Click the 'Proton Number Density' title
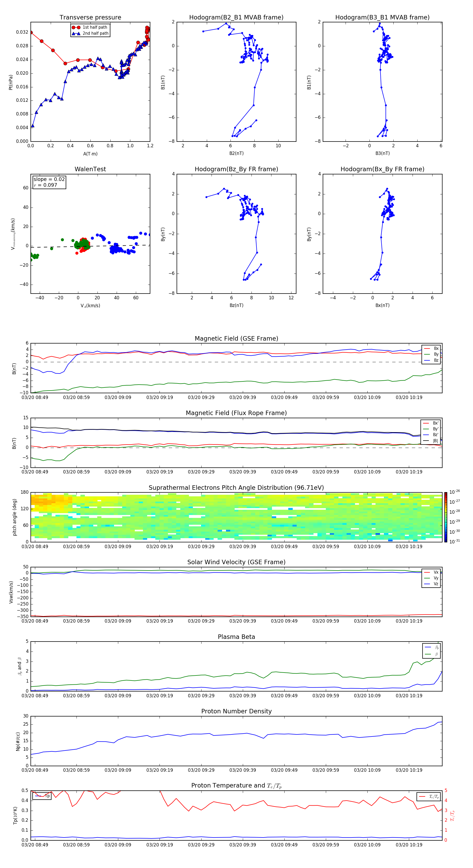Viewport: 473px width, 868px height. pos(236,711)
